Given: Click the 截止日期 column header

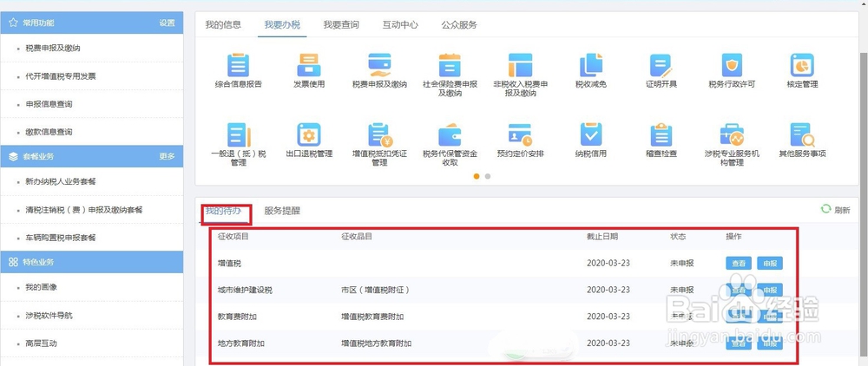Looking at the screenshot, I should [602, 236].
